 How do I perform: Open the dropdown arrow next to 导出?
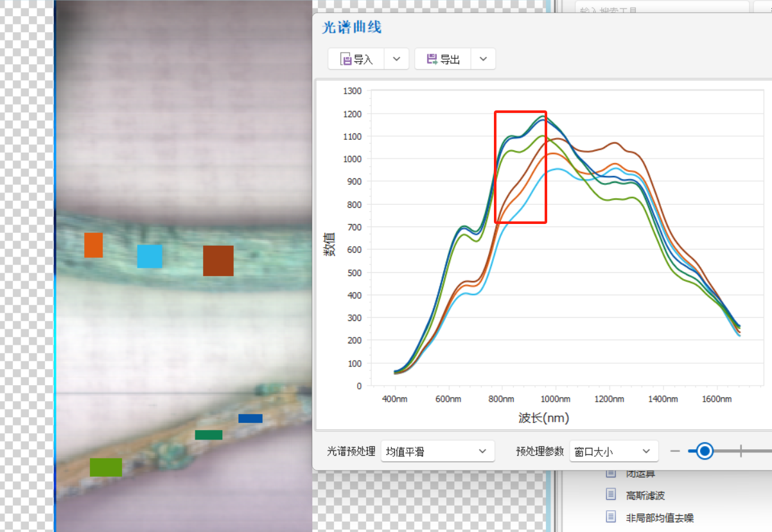coord(483,60)
